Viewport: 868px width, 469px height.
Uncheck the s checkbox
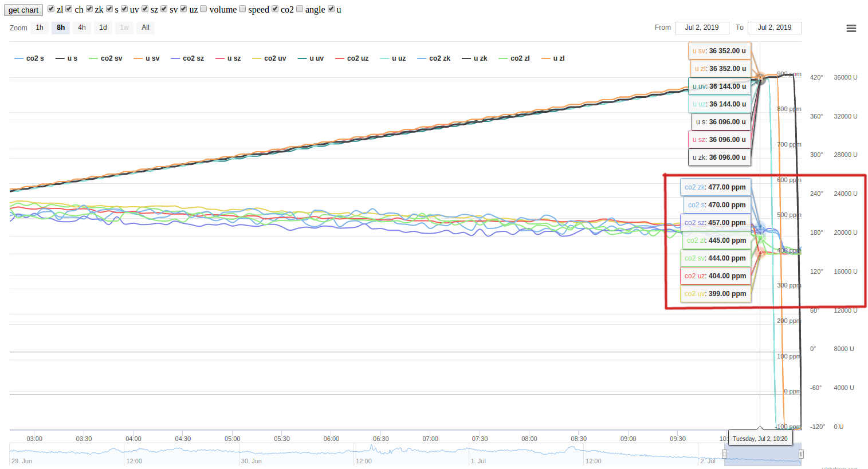coord(109,9)
